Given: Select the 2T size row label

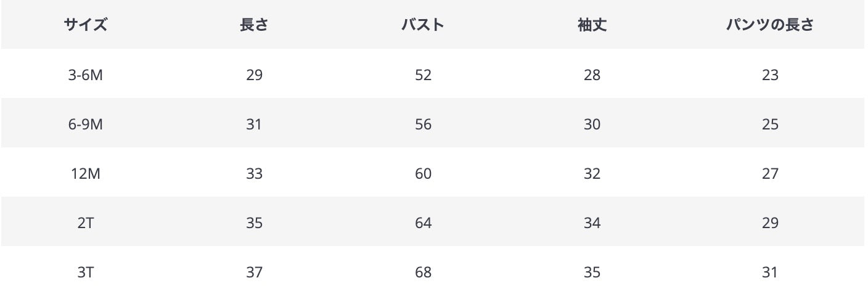Looking at the screenshot, I should (86, 223).
